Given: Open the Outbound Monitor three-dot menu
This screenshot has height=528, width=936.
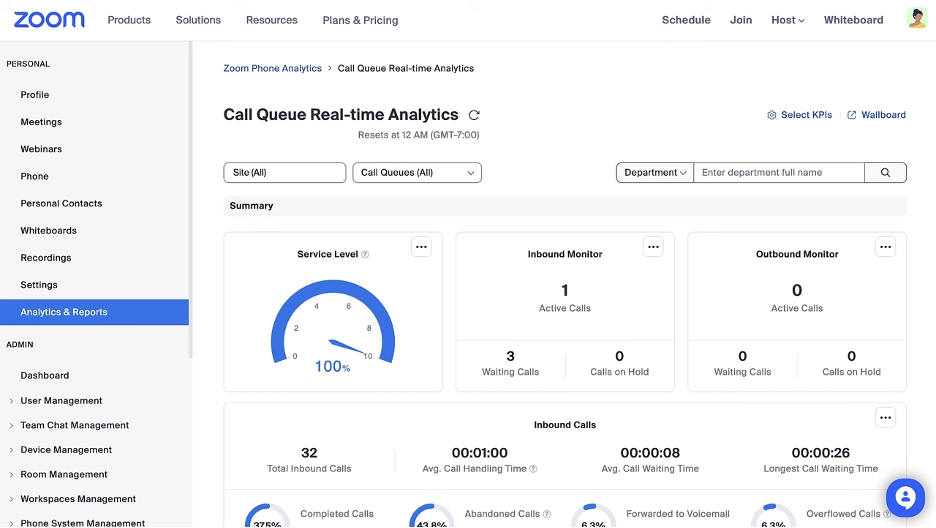Looking at the screenshot, I should [x=885, y=247].
